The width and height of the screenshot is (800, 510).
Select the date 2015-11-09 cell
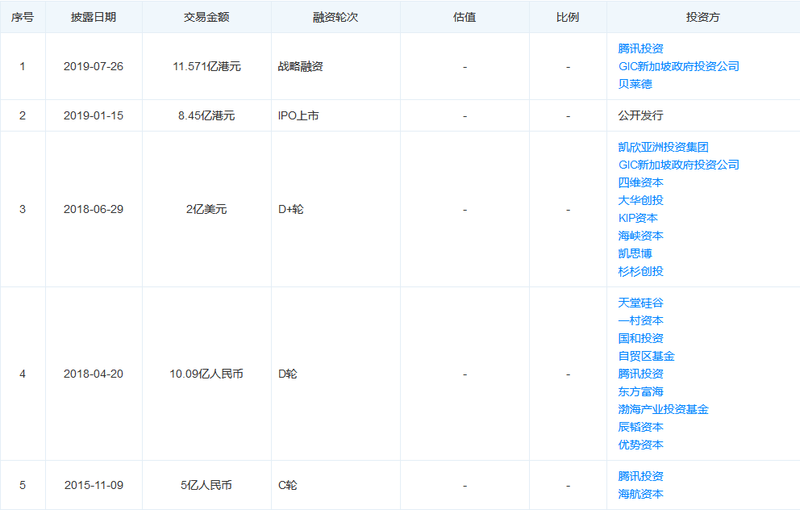pyautogui.click(x=94, y=485)
